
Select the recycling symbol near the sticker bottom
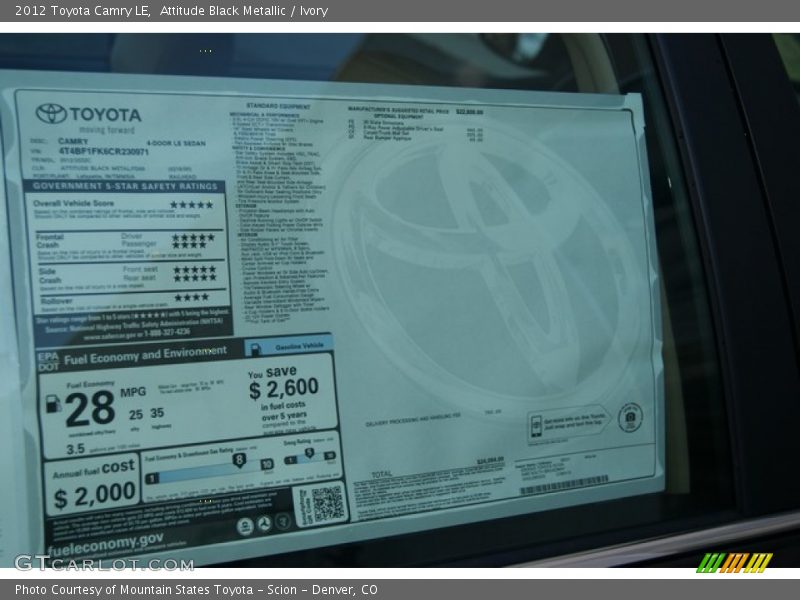coord(264,521)
